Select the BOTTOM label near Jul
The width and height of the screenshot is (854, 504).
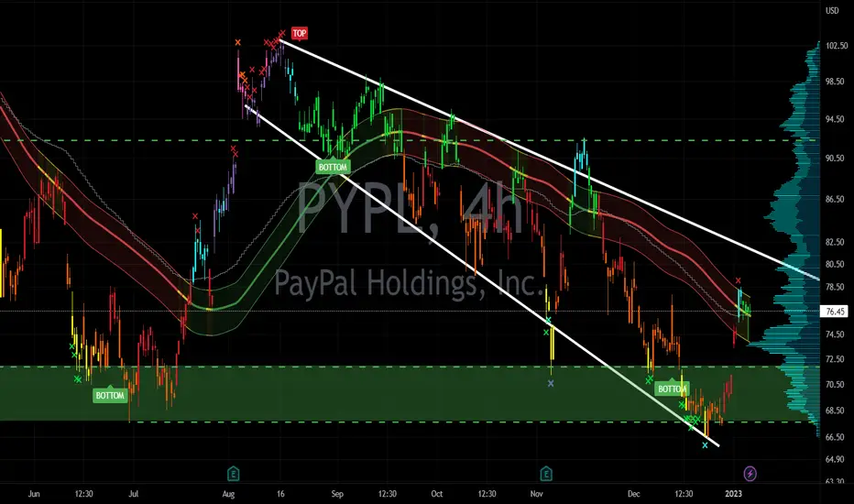110,395
